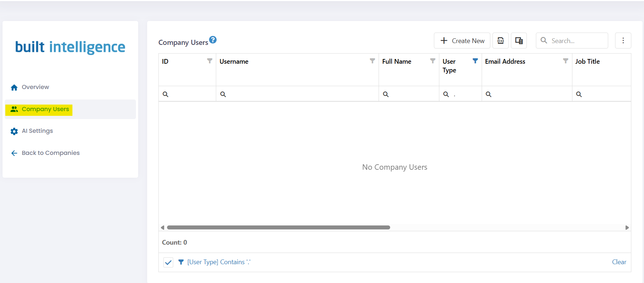The height and width of the screenshot is (283, 644).
Task: Click the Username filter row search icon
Action: [x=223, y=94]
